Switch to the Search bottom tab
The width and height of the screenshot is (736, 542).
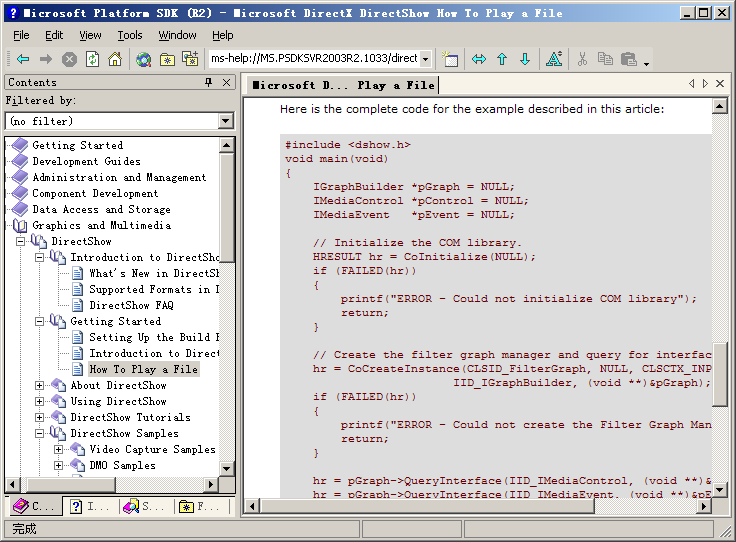pos(145,506)
